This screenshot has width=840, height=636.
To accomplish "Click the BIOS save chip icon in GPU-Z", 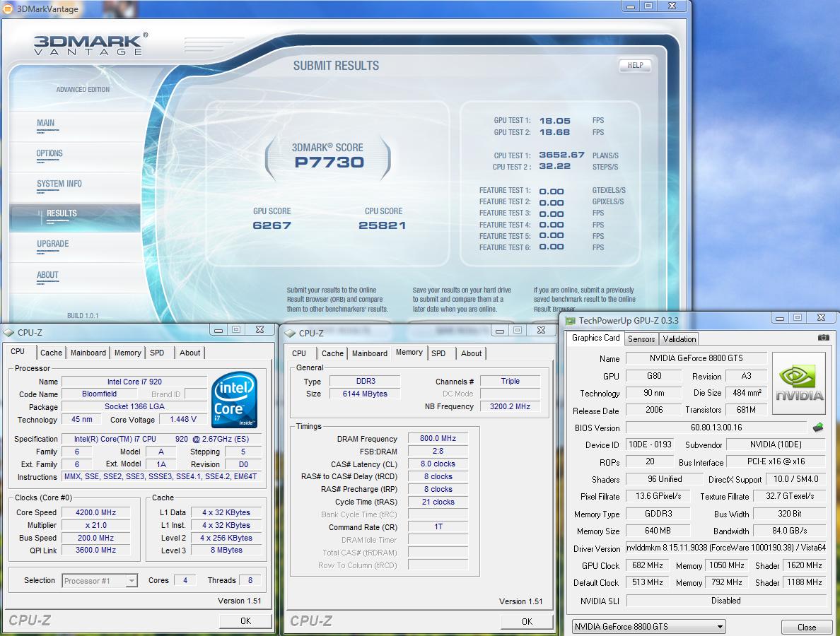I will point(817,428).
